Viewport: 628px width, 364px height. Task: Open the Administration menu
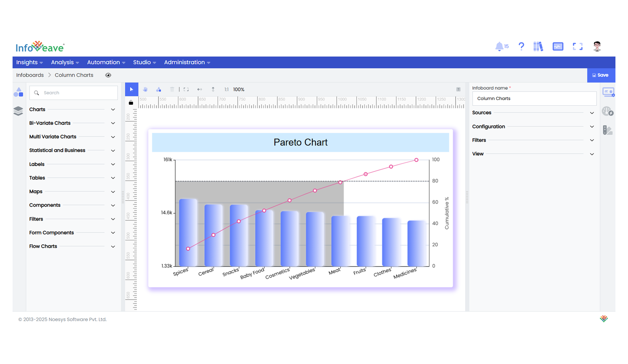click(x=187, y=62)
